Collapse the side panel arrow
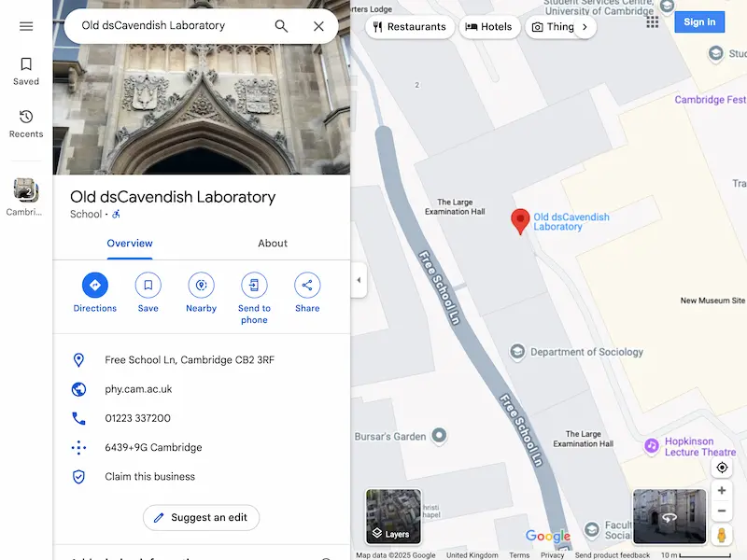Viewport: 747px width, 560px height. (359, 280)
